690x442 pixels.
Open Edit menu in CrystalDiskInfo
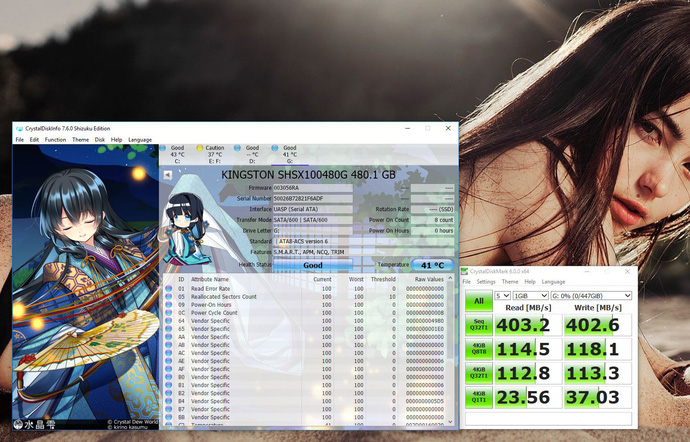point(34,140)
